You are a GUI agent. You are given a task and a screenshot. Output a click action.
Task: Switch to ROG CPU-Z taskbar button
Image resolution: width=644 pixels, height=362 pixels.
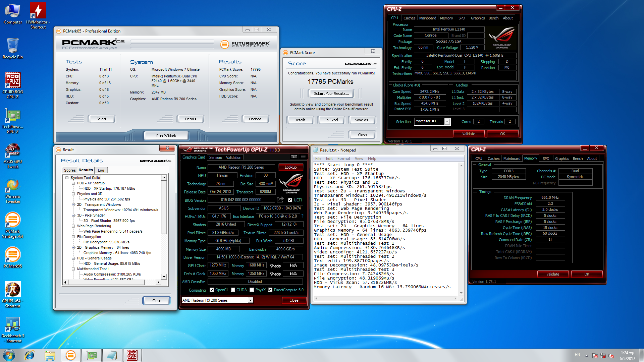[x=132, y=355]
